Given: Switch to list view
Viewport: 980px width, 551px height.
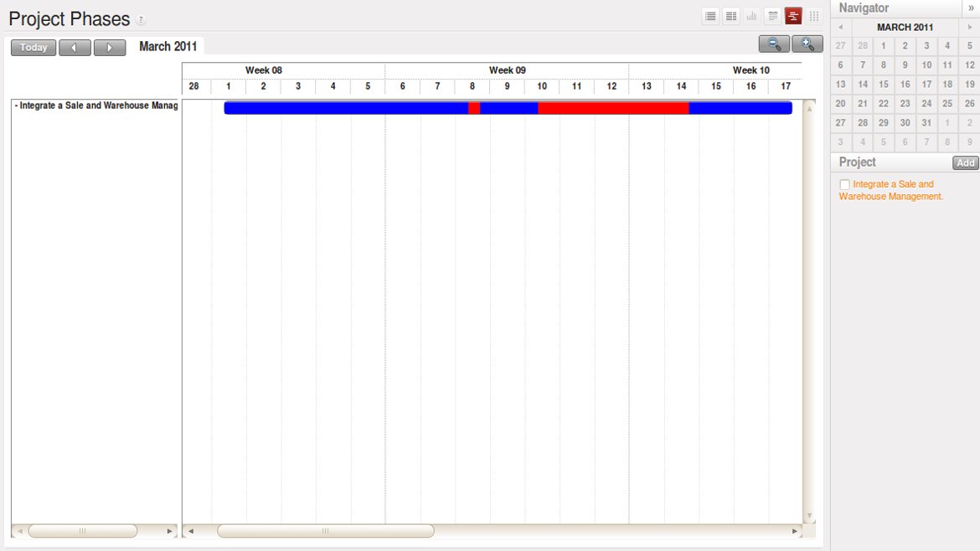Looking at the screenshot, I should 710,16.
